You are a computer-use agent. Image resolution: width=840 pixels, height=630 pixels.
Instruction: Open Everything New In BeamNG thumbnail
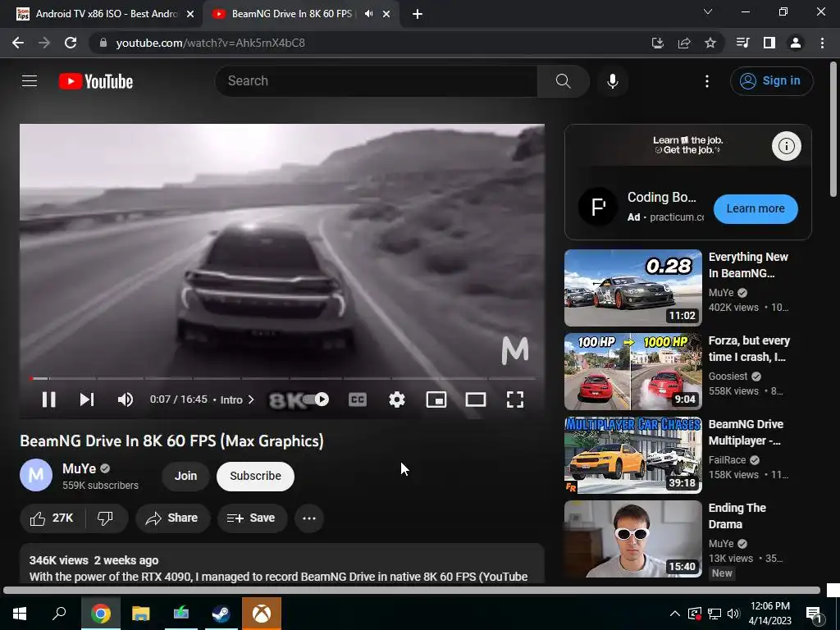click(632, 288)
